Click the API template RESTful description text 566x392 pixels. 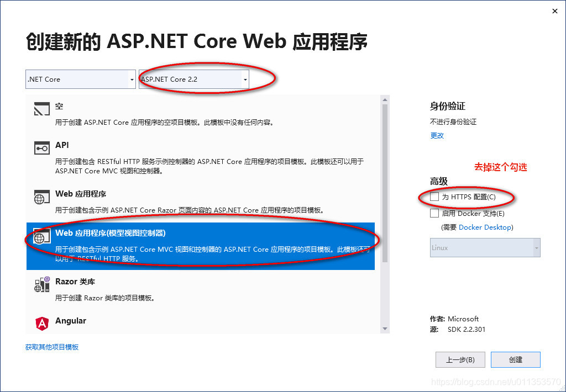click(x=209, y=166)
